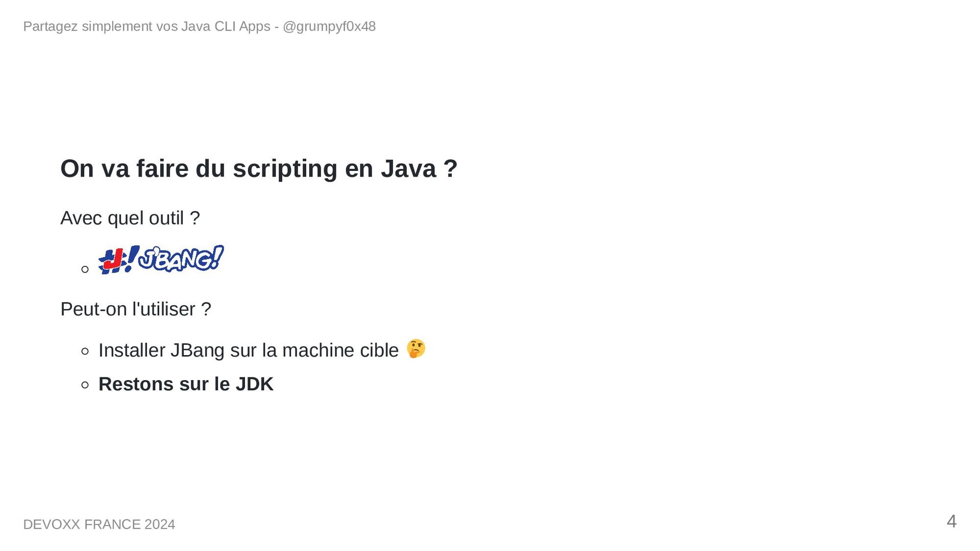Click the slanted exclamation mark ending the JBANG! wordmark

(x=217, y=257)
